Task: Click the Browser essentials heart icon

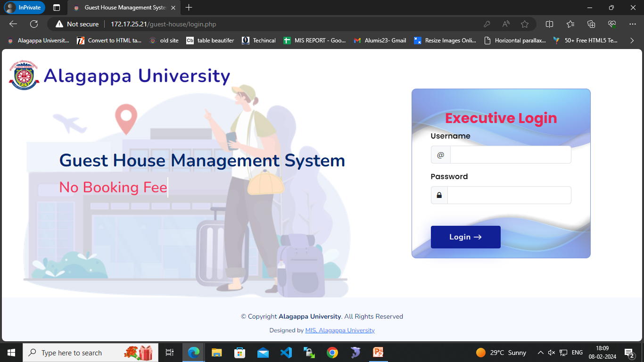Action: tap(612, 24)
